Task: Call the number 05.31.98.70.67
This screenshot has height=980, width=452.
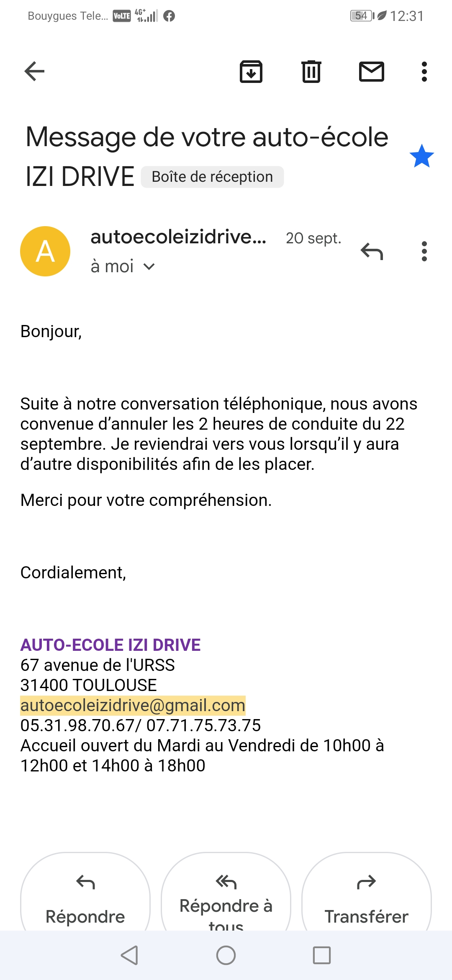Action: (77, 725)
